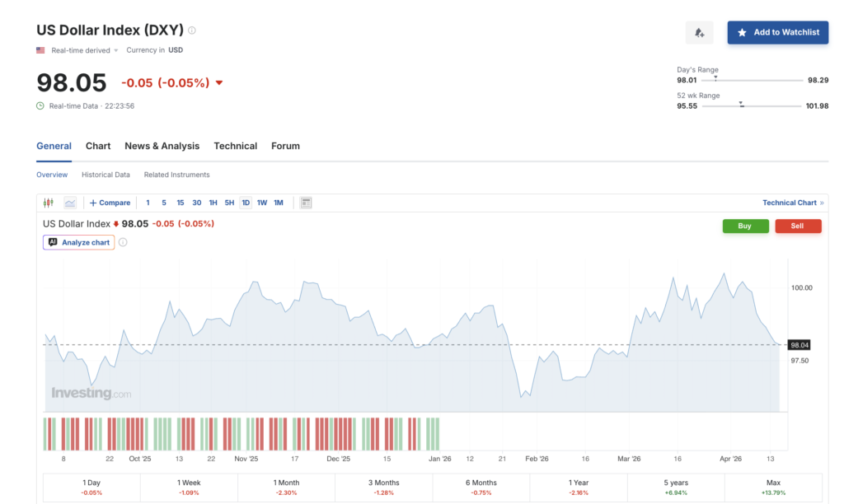Open the Analyze chart AI tool

pyautogui.click(x=78, y=242)
